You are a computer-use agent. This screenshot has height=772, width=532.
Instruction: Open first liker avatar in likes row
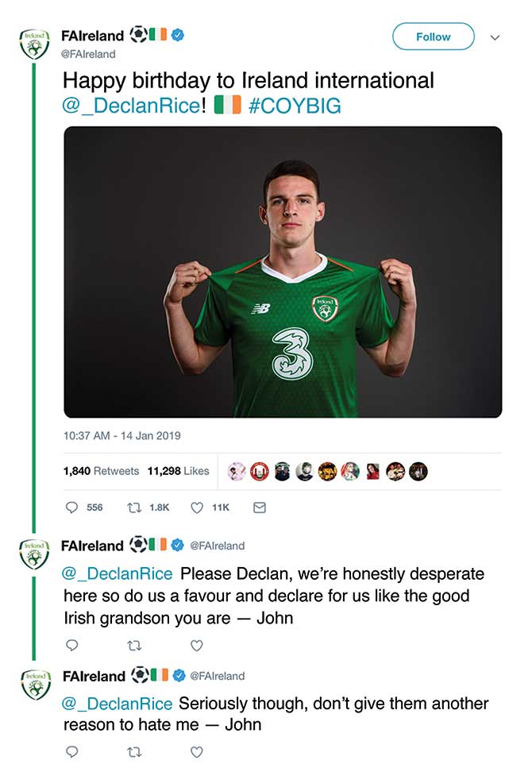[237, 471]
